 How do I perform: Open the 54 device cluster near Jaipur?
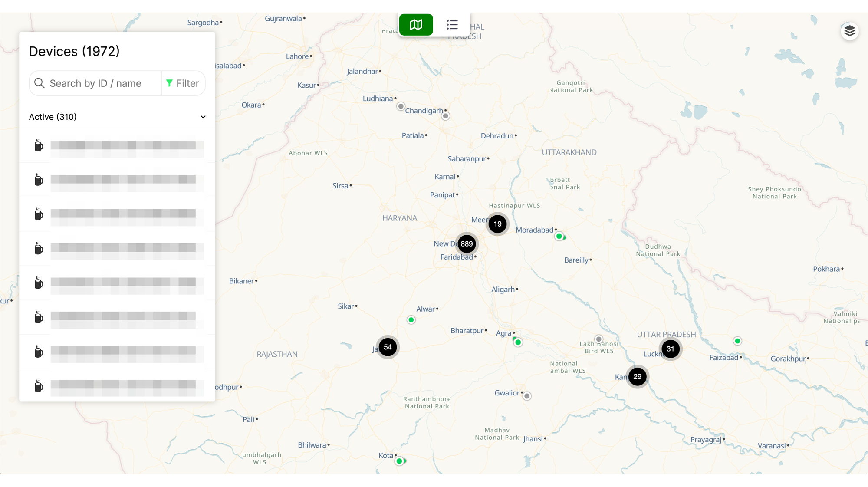388,347
